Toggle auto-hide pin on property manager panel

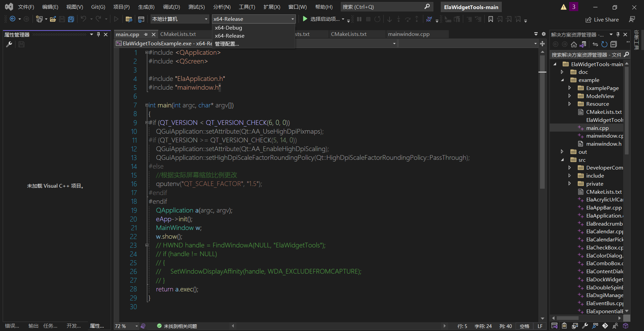pos(98,34)
